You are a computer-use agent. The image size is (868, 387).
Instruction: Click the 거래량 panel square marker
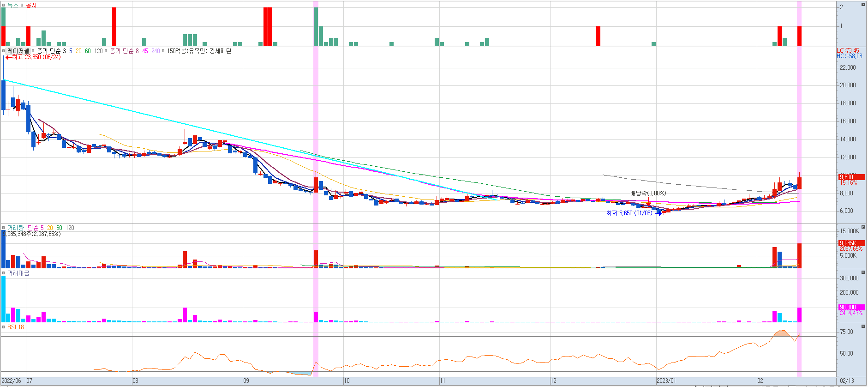[x=3, y=228]
